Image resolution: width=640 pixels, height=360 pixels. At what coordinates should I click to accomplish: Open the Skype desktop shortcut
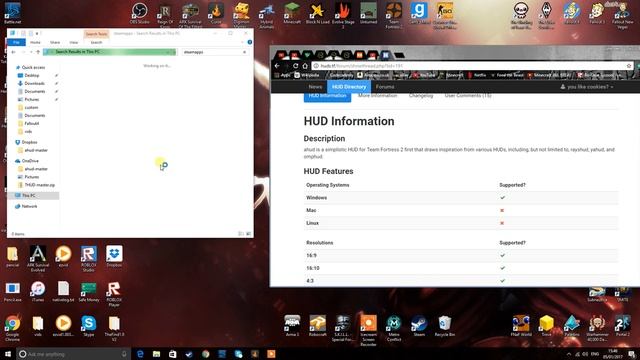point(89,326)
